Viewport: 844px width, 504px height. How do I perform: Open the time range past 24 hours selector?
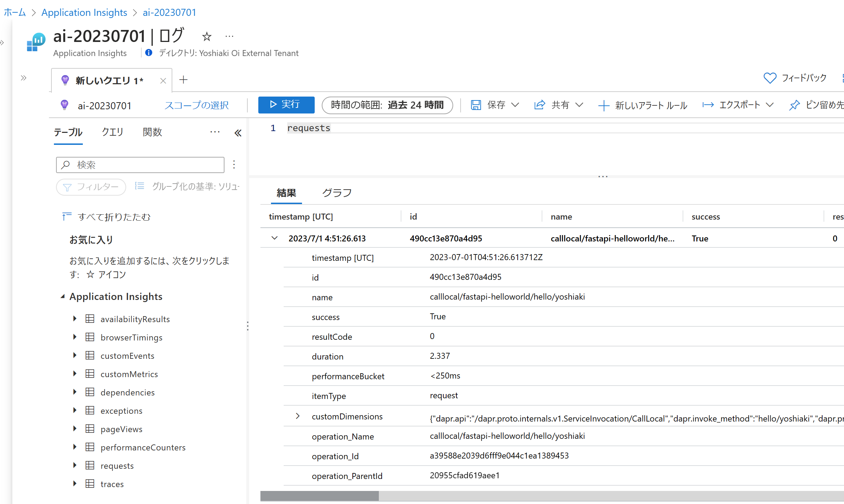[x=387, y=105]
